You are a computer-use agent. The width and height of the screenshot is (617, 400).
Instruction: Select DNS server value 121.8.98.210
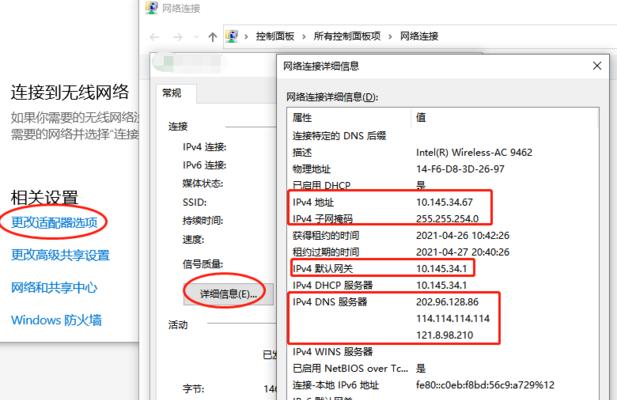click(x=445, y=335)
